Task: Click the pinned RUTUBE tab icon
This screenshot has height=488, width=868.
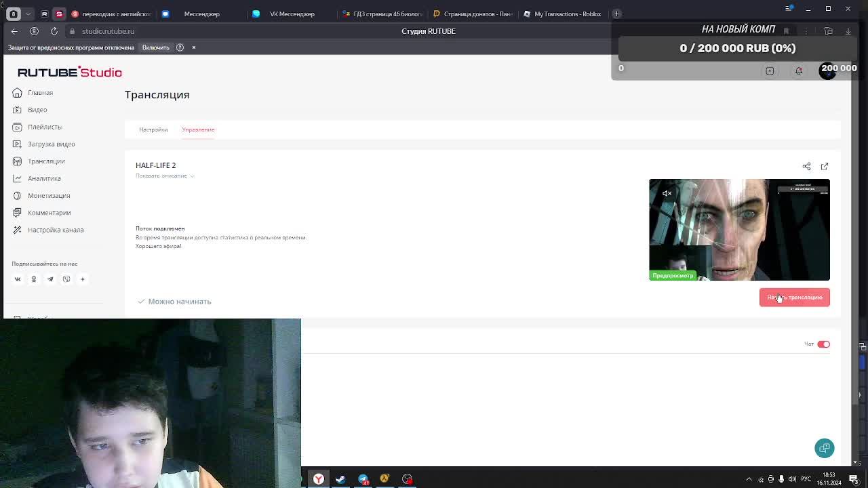Action: tap(45, 14)
